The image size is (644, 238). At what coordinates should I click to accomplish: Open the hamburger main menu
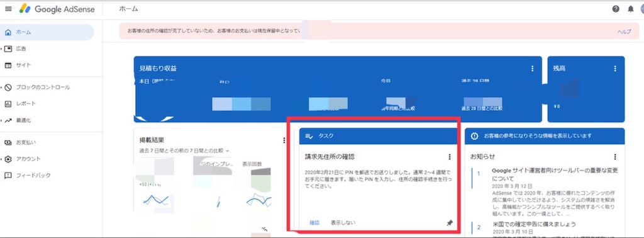8,9
